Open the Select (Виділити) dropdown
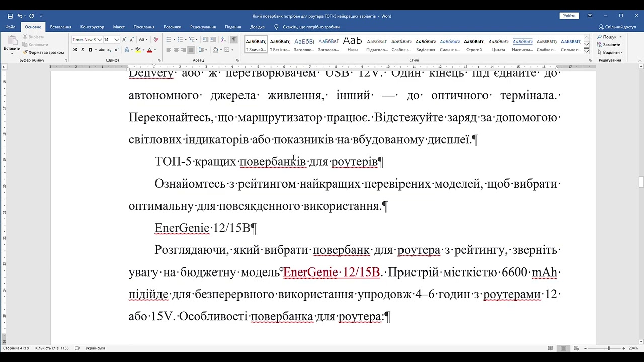 click(x=610, y=52)
